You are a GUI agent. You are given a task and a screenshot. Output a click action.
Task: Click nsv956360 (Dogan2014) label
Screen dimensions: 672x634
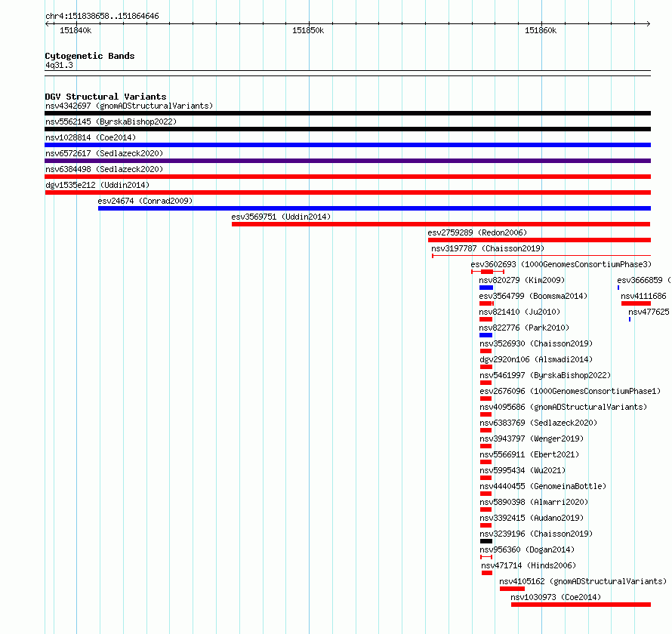tap(527, 549)
